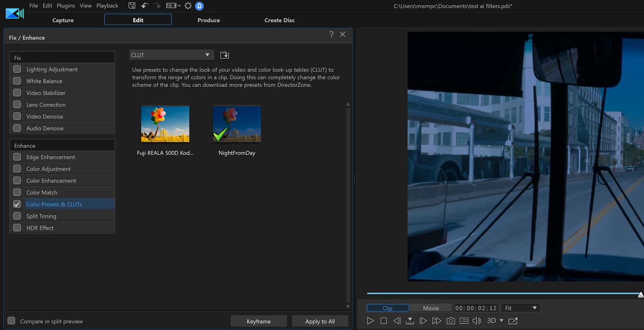This screenshot has width=644, height=330.
Task: Click the timecode field 00;00;02;12
Action: coord(476,308)
